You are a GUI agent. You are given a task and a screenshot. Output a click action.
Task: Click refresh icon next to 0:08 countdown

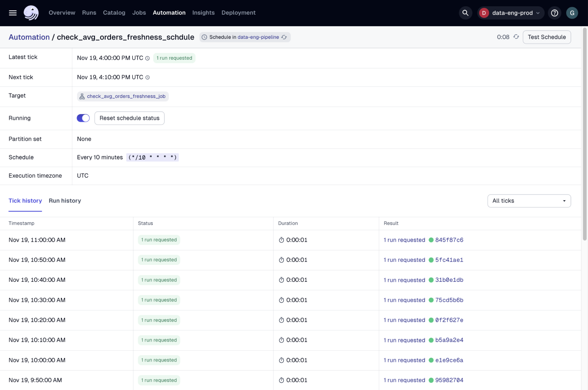pos(516,37)
